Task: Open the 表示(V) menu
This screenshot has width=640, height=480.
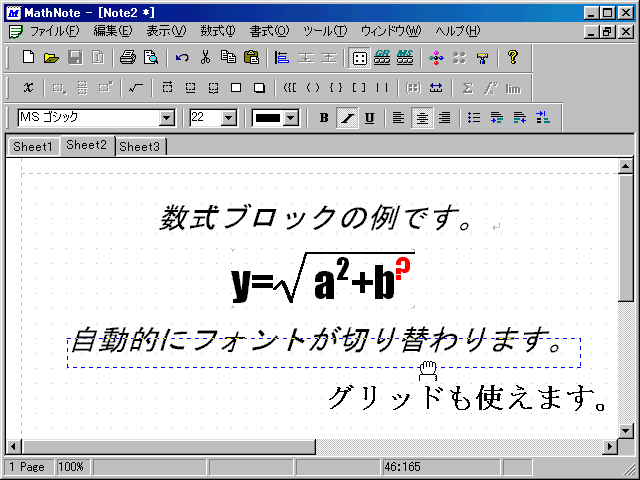Action: (x=166, y=31)
